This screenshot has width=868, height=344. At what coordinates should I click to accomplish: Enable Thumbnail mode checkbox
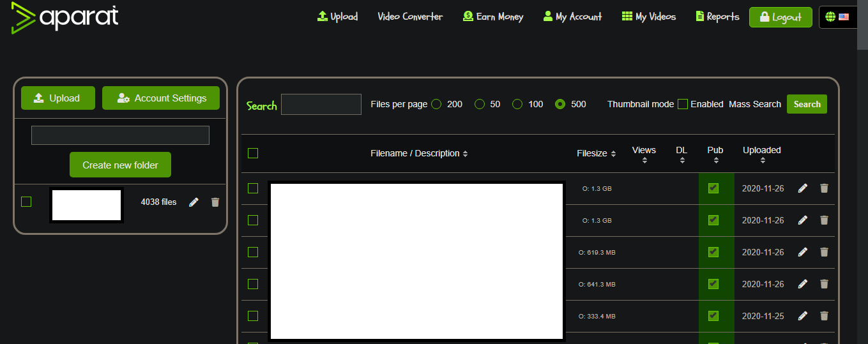682,104
